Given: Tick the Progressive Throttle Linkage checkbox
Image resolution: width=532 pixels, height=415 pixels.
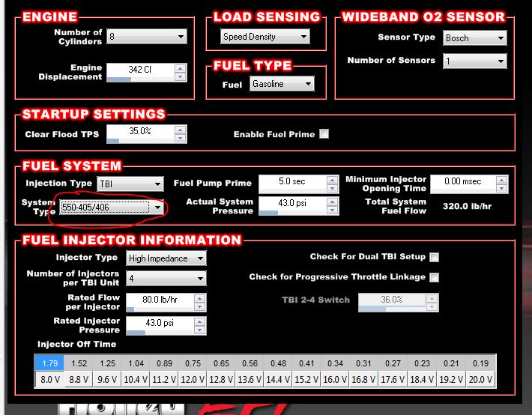Looking at the screenshot, I should [x=434, y=277].
